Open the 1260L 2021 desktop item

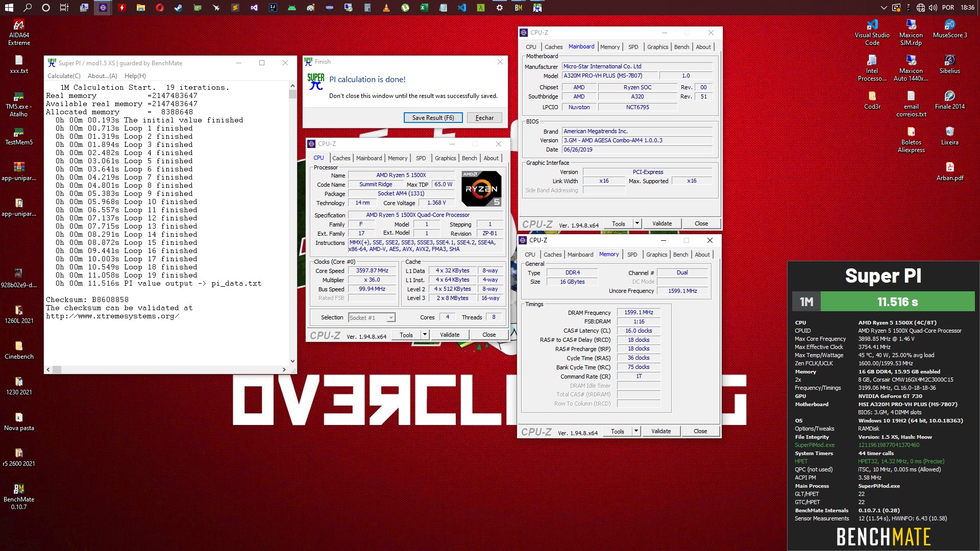(19, 314)
